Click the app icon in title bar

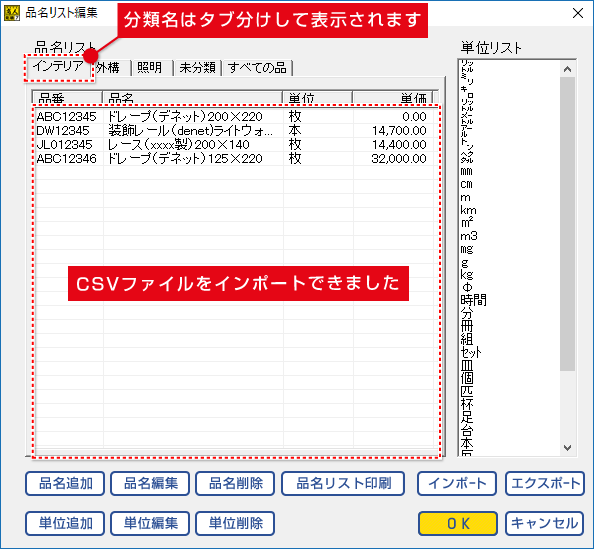[12, 13]
